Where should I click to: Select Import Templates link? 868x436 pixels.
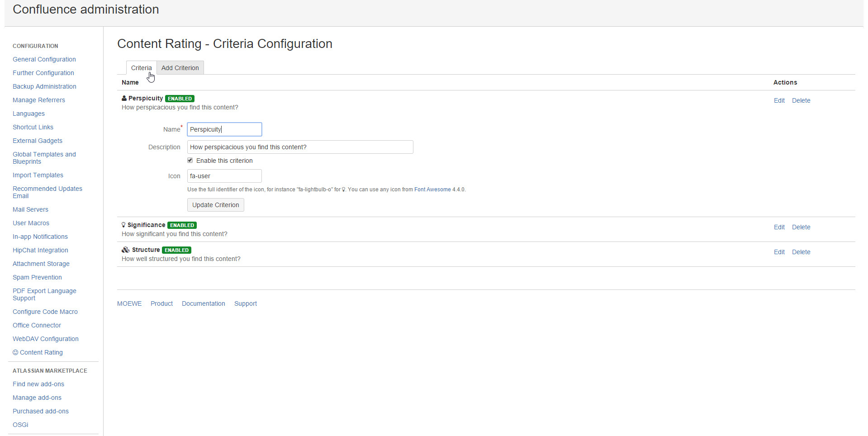[38, 175]
